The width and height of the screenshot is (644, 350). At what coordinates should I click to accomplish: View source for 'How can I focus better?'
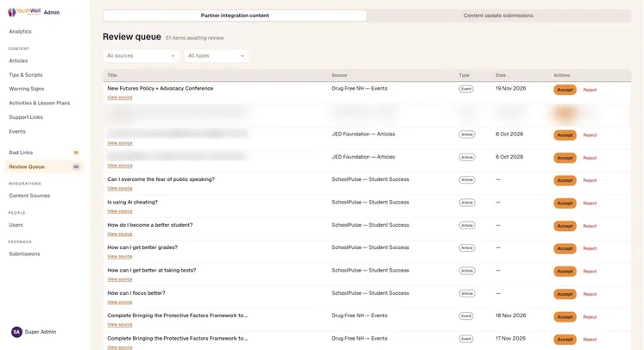coord(120,302)
